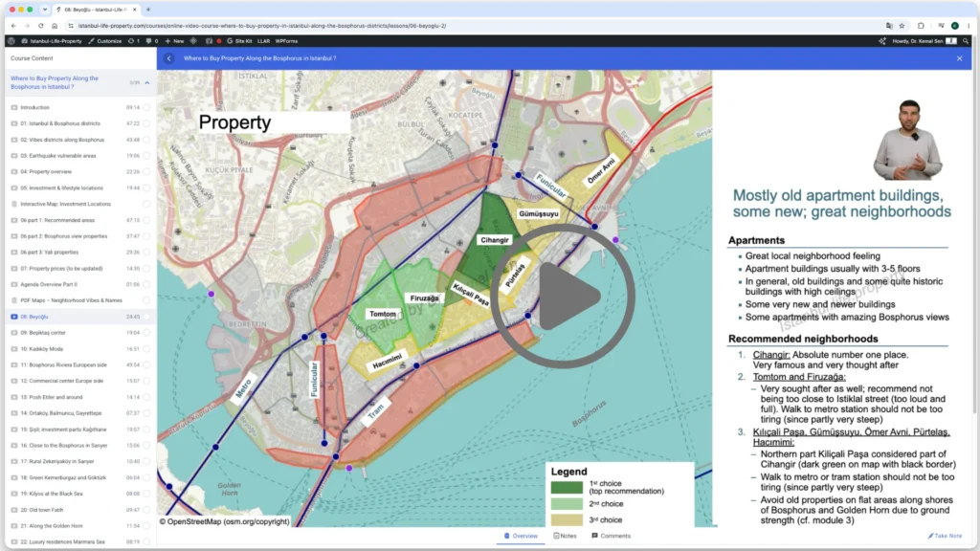Toggle completion circle for 03: Earthquake vulnerable areas

(146, 156)
